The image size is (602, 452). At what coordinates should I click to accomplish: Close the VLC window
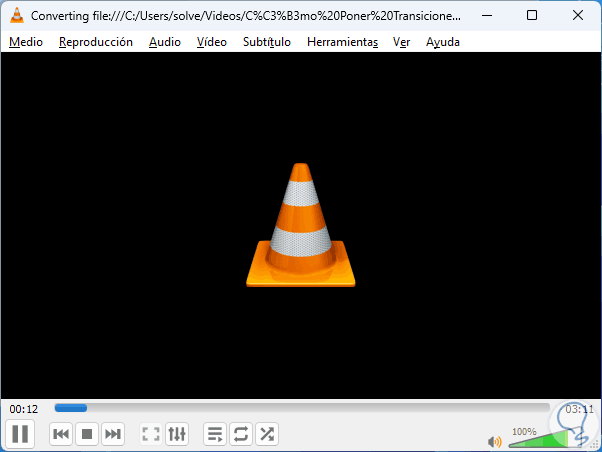pos(578,15)
